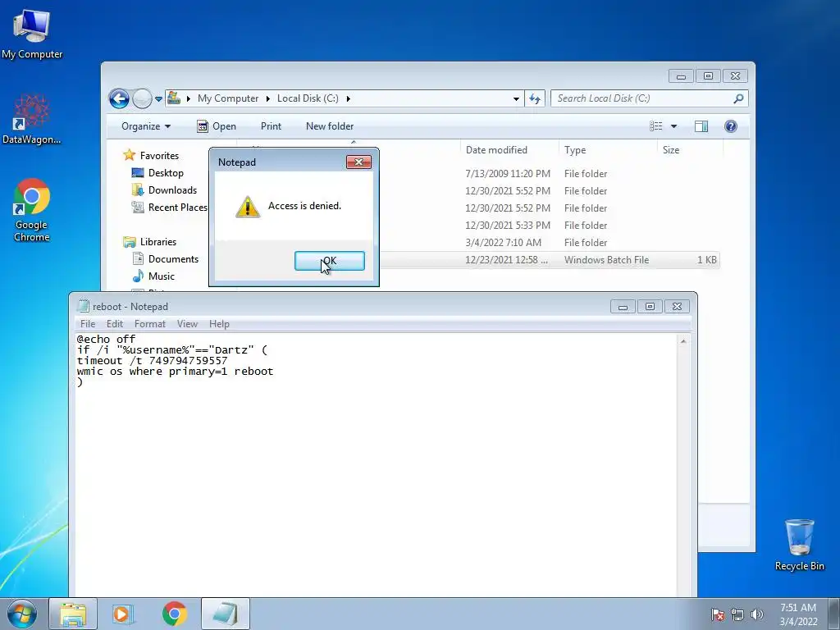Click the Action Center flag tray icon
Screen dimensions: 840x630
pyautogui.click(x=717, y=614)
